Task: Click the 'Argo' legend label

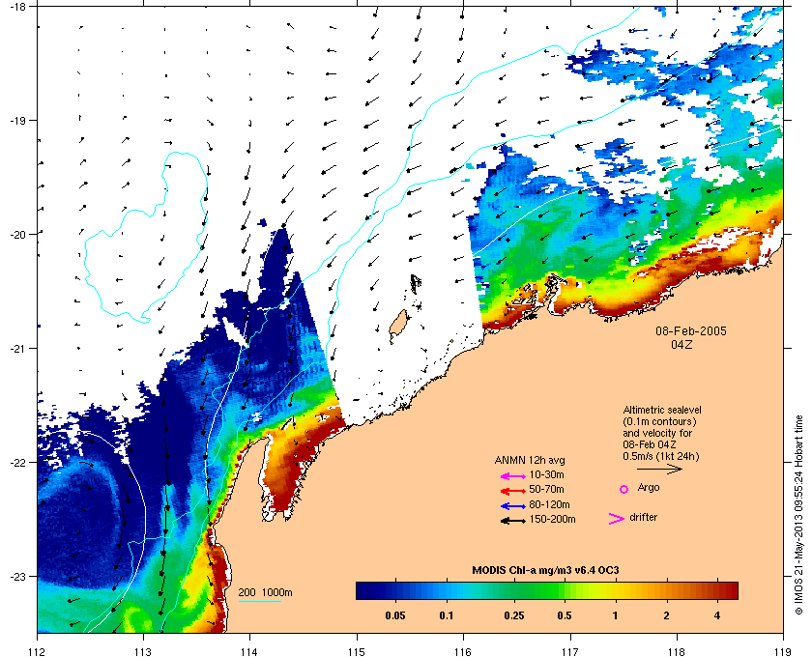Action: tap(649, 487)
